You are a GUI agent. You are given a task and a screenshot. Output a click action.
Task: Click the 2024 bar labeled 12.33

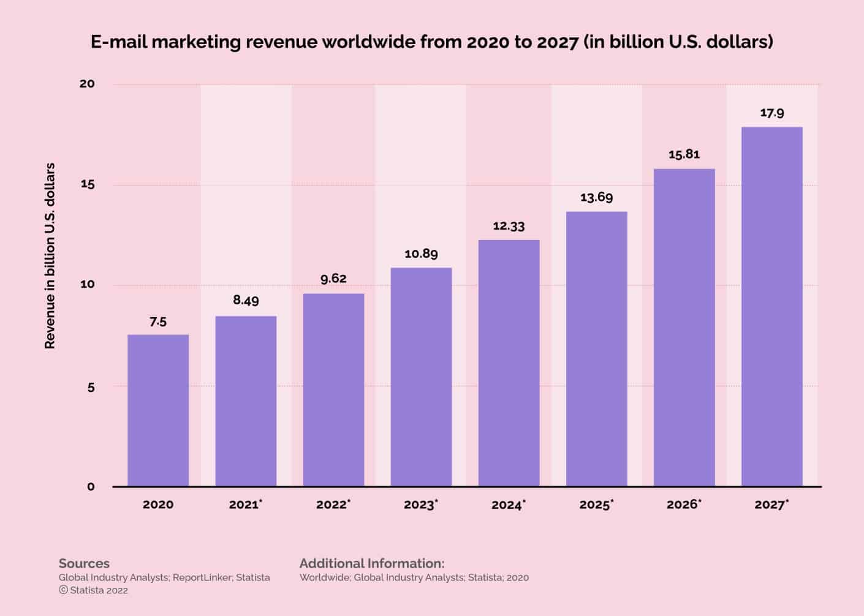click(509, 363)
